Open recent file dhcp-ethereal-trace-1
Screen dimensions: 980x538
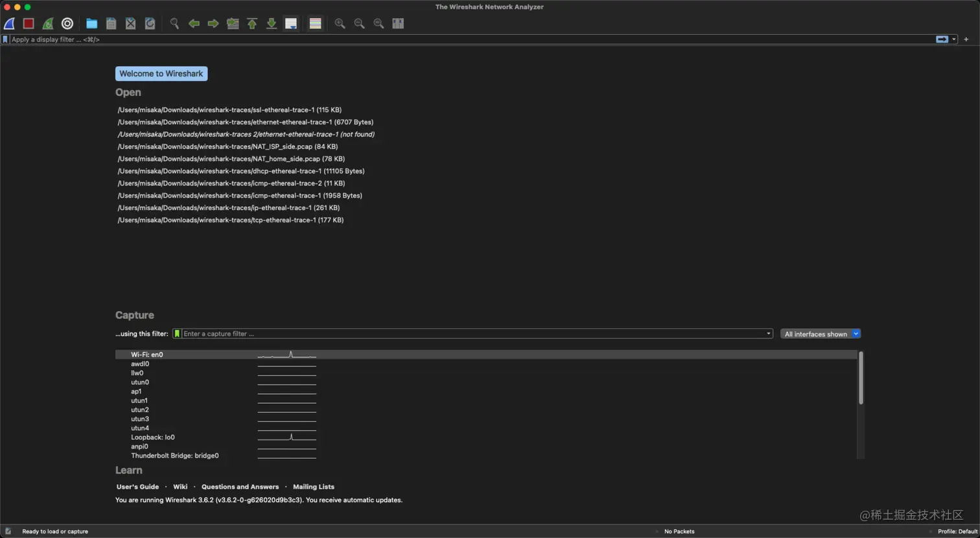tap(241, 171)
